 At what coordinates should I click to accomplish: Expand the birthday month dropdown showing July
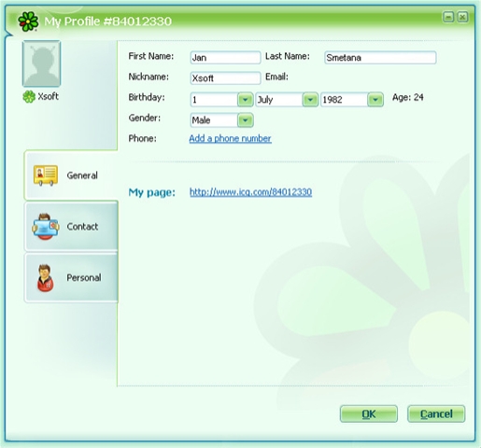coord(310,100)
